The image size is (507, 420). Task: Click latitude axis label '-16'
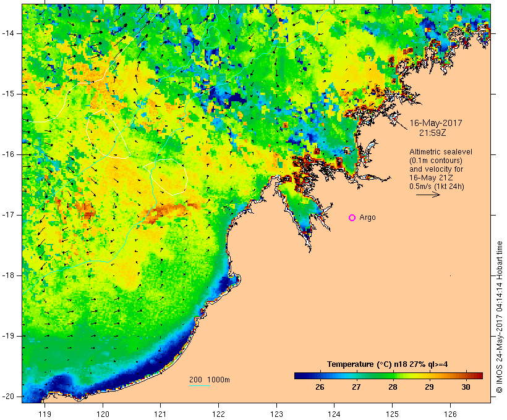tap(7, 154)
